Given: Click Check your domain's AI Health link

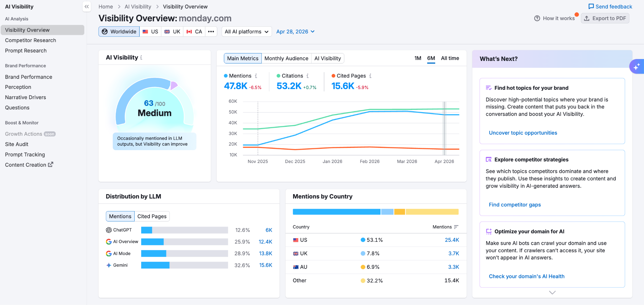Looking at the screenshot, I should click(x=527, y=276).
